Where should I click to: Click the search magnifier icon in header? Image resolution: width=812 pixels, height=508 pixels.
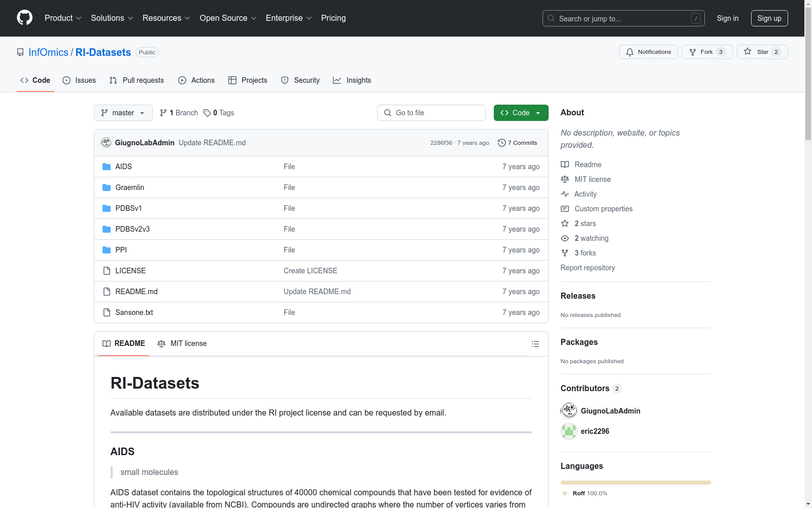point(551,18)
